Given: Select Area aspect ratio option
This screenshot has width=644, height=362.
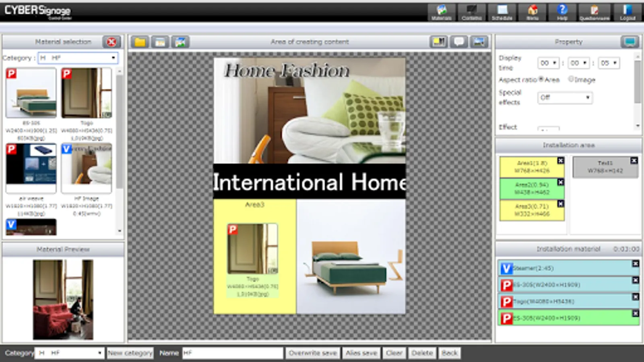Looking at the screenshot, I should (x=541, y=79).
